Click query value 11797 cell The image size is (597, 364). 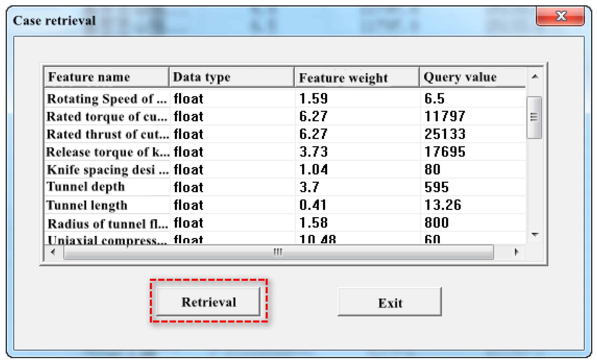click(x=445, y=116)
